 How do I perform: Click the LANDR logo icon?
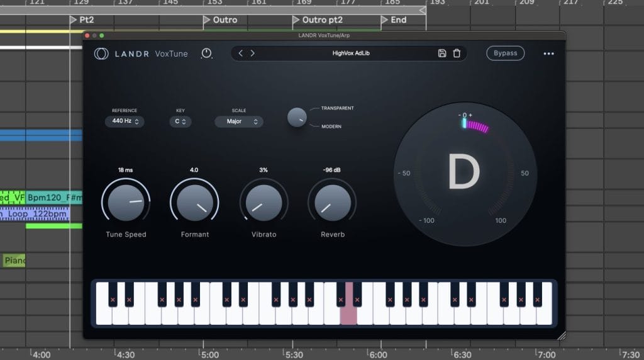(101, 53)
